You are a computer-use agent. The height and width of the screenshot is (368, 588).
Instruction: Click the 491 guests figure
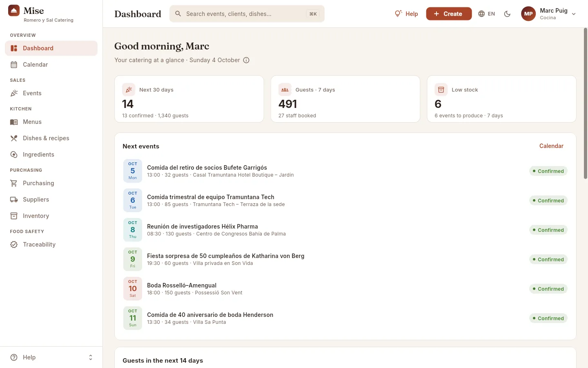288,104
